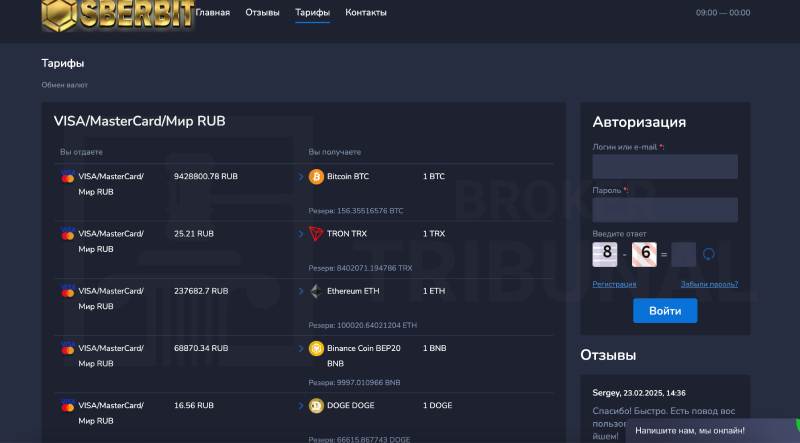This screenshot has width=800, height=443.
Task: Click the TRON TRX label
Action: 347,234
